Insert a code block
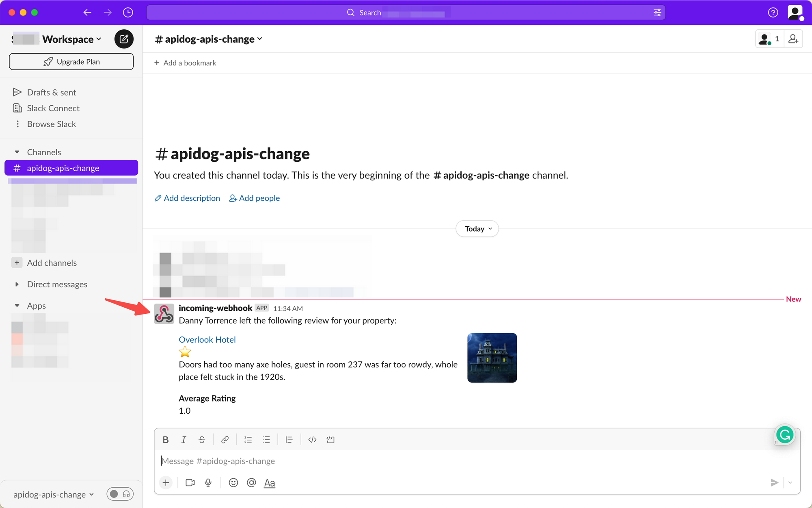 330,440
